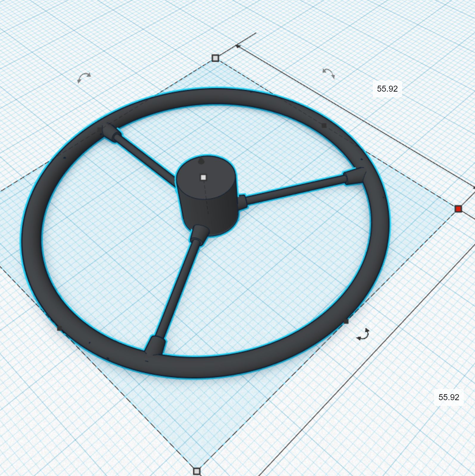Image resolution: width=475 pixels, height=476 pixels.
Task: Click the black side handle at lower left edge
Action: coord(60,328)
